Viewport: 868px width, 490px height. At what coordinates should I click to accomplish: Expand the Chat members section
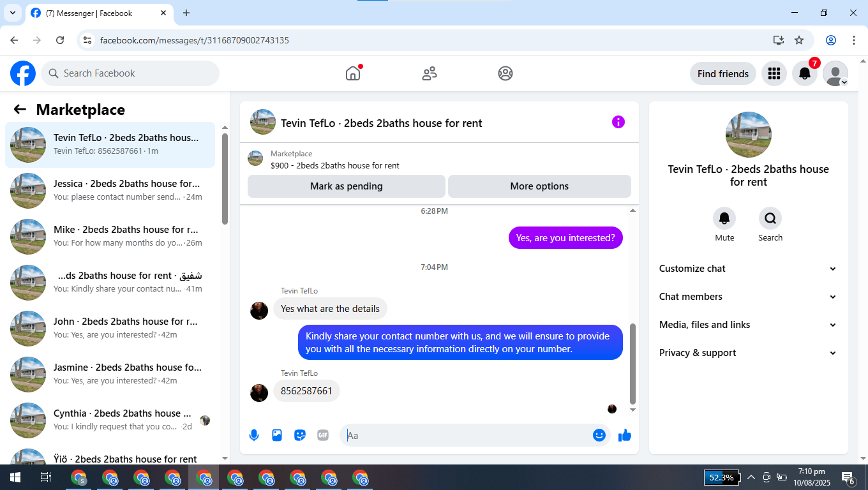[748, 297]
